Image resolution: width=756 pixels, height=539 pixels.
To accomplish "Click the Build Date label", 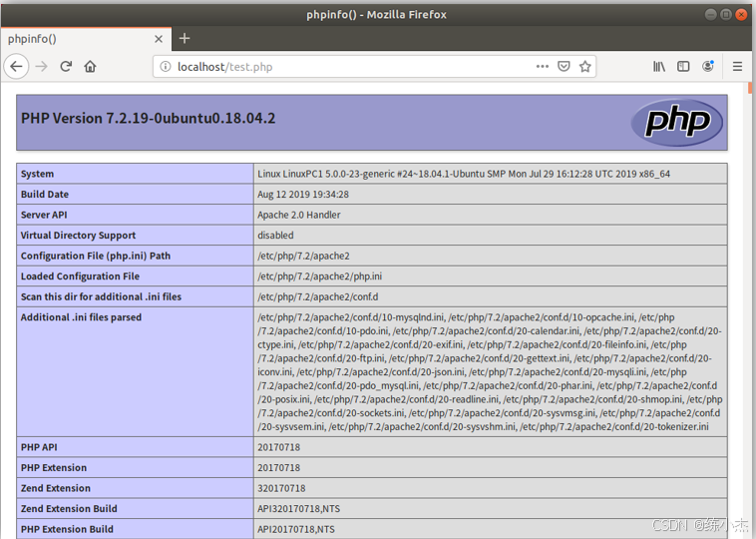I will (x=44, y=194).
